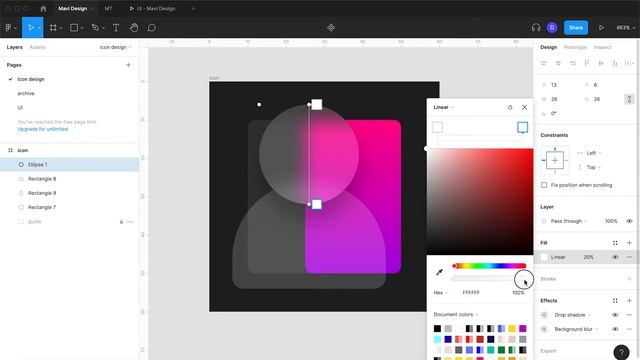Click the Present play icon
Image resolution: width=640 pixels, height=360 pixels.
601,28
